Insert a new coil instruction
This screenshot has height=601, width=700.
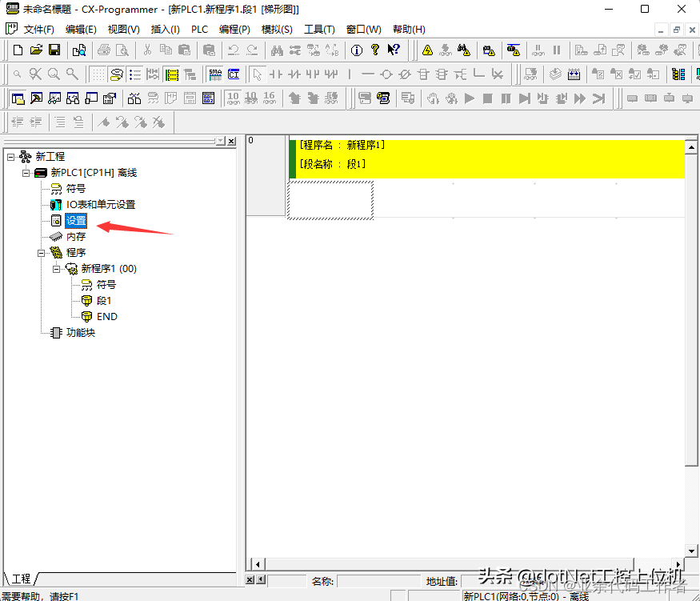point(386,74)
